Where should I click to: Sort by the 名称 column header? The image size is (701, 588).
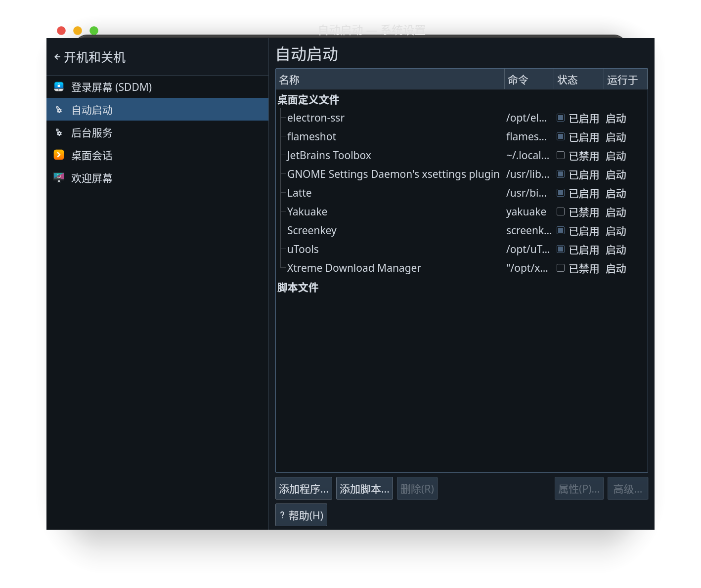tap(390, 80)
